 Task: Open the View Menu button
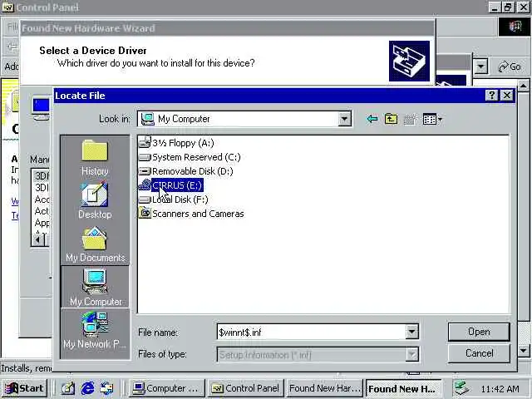pos(432,119)
